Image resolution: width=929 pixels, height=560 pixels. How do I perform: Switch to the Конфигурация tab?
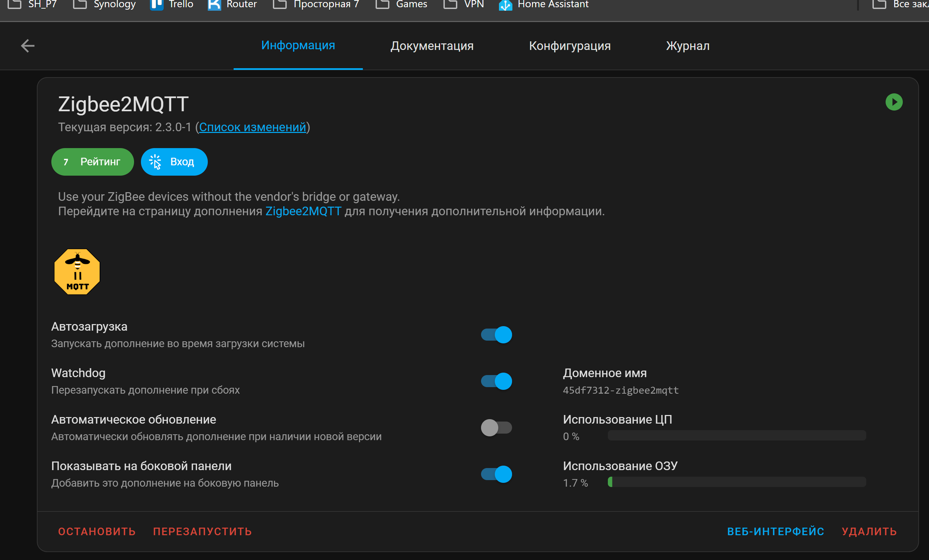pyautogui.click(x=570, y=45)
